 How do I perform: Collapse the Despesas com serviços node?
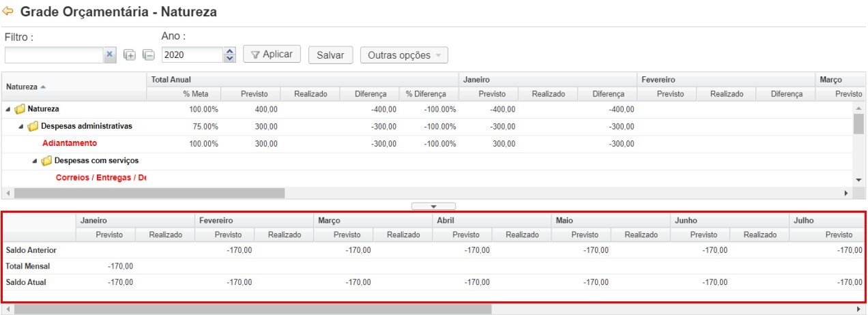coord(35,161)
